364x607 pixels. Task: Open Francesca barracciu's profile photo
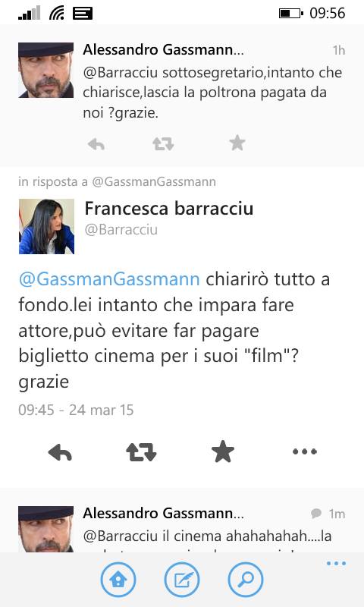click(46, 226)
